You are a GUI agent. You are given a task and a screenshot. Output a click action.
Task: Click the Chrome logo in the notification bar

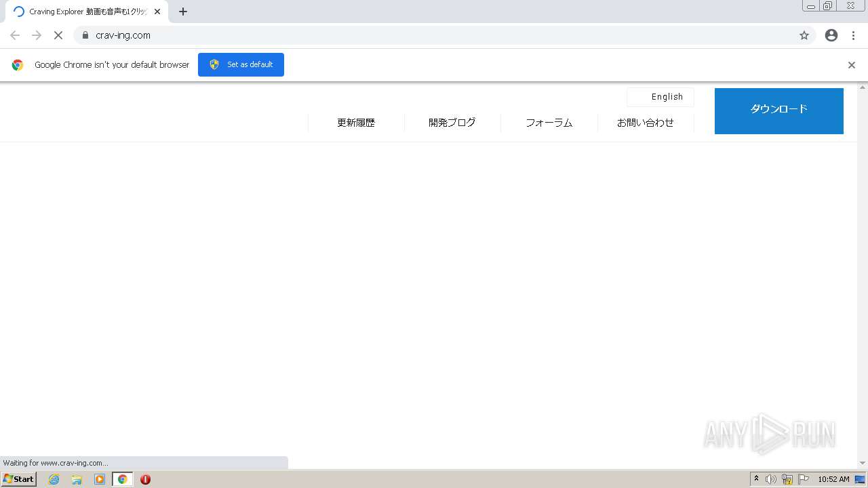point(18,65)
